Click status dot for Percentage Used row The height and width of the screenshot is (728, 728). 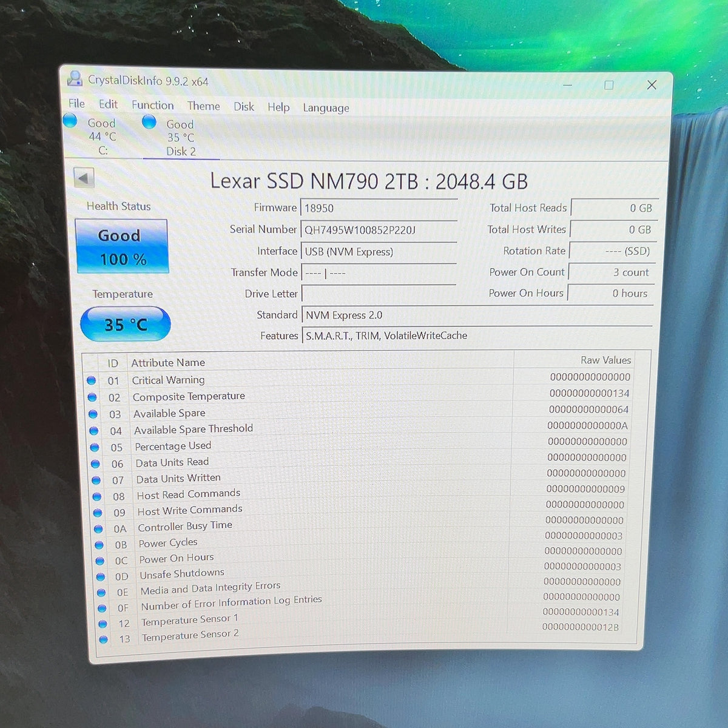coord(95,447)
